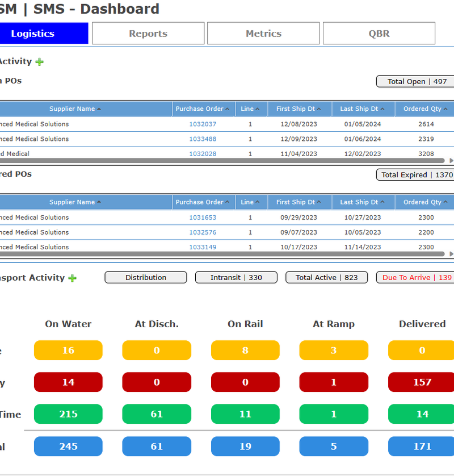Click the Total Expired 1370 button
Viewport: 454px width, 476px height.
point(417,174)
